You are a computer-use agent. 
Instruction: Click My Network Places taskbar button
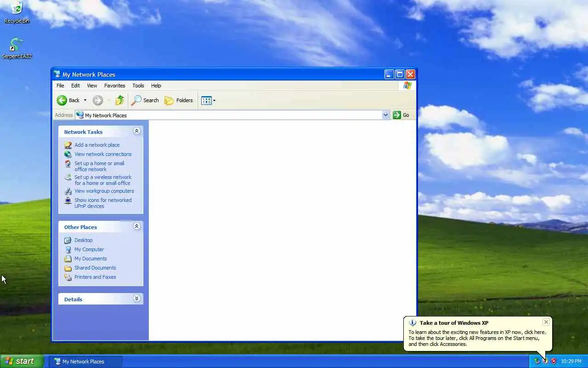coord(86,362)
